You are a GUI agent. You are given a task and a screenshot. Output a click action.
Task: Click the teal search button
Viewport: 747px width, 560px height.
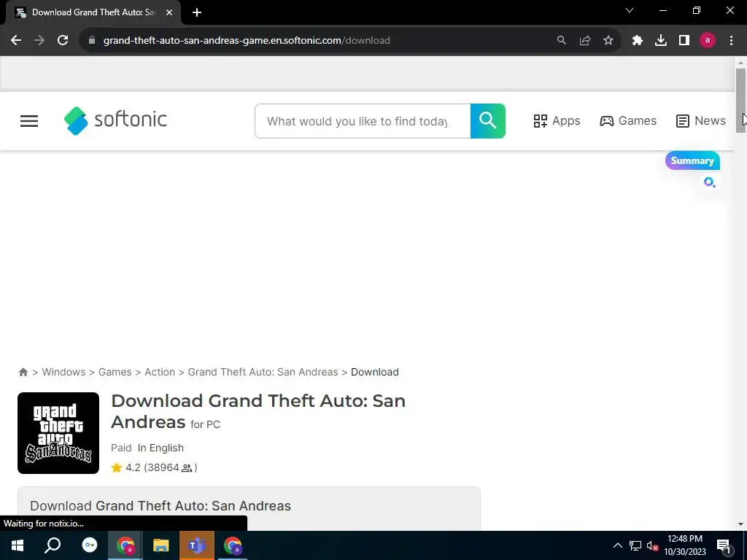488,121
